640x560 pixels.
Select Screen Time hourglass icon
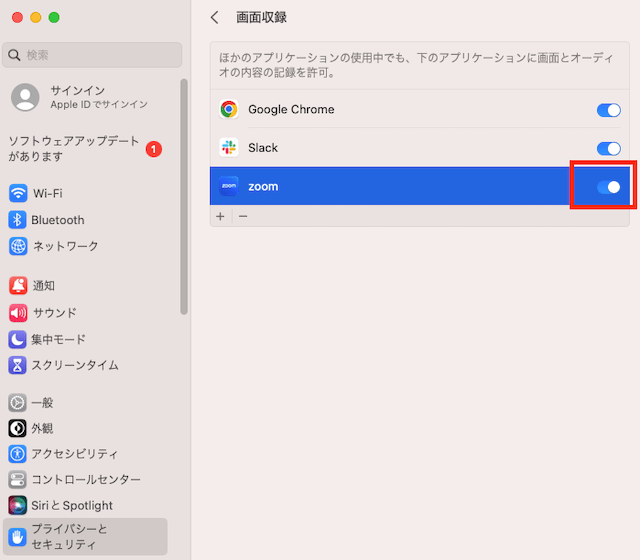click(17, 365)
